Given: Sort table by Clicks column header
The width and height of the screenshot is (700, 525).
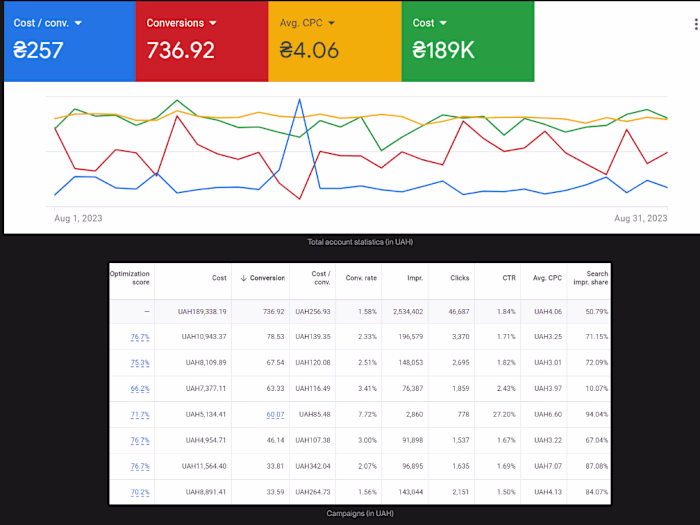Looking at the screenshot, I should [x=459, y=278].
